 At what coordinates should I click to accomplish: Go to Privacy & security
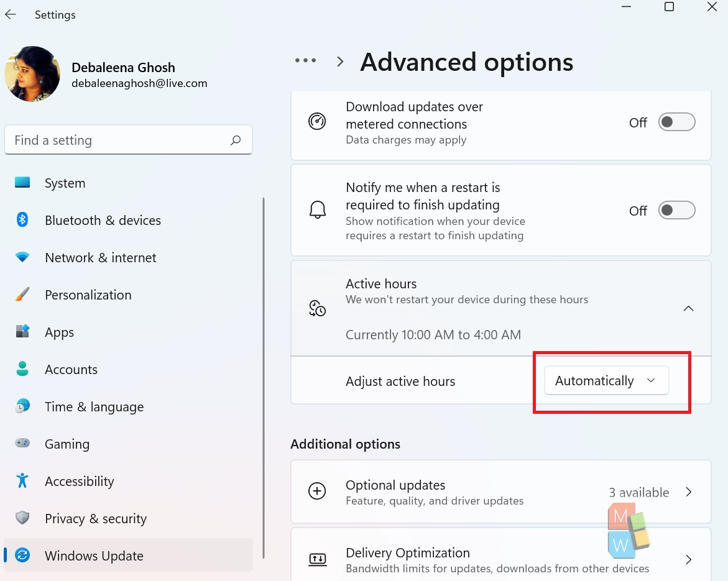click(x=128, y=518)
